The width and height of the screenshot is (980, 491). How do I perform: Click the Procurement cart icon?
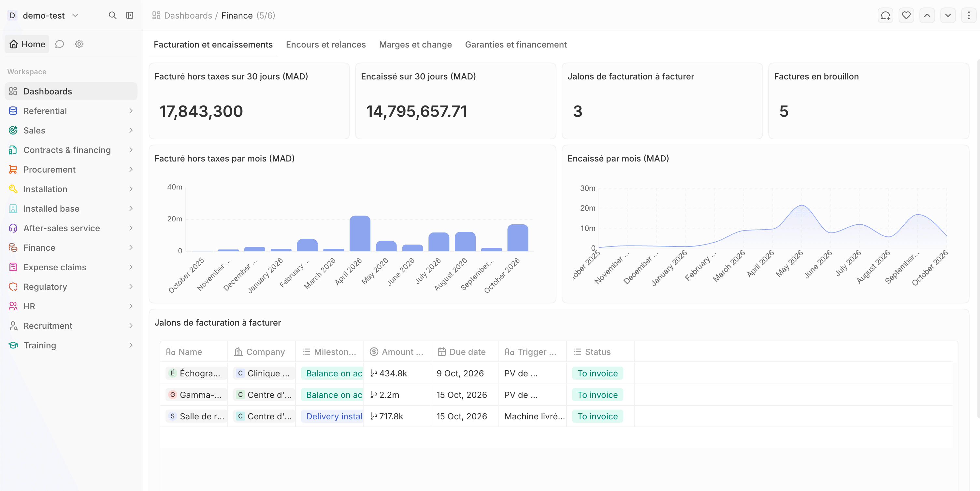pyautogui.click(x=13, y=169)
